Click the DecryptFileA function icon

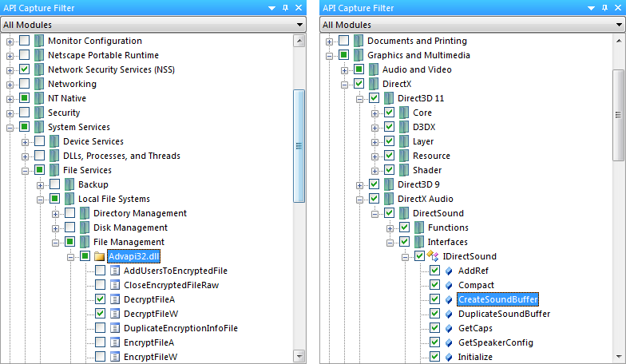click(x=115, y=300)
